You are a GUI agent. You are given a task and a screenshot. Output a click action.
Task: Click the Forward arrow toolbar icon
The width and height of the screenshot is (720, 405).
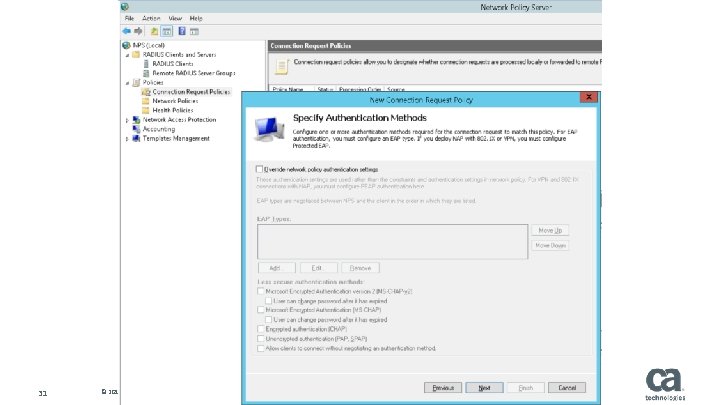pyautogui.click(x=138, y=31)
